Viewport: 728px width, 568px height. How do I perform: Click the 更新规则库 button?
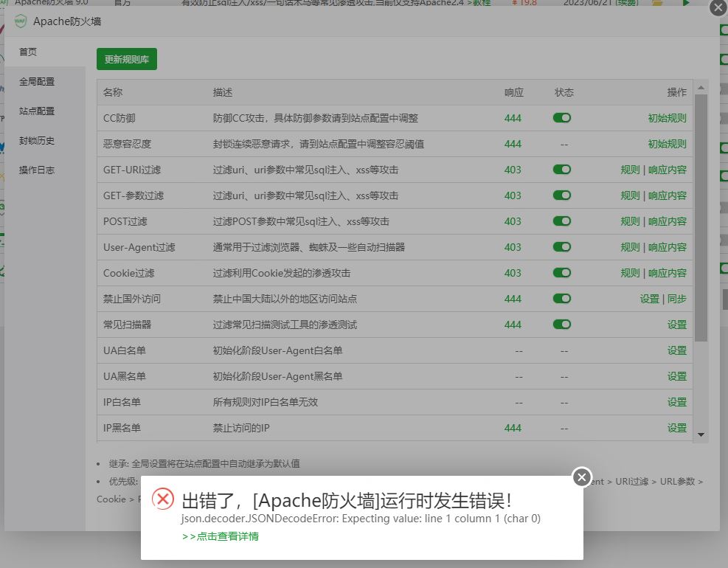click(x=127, y=59)
